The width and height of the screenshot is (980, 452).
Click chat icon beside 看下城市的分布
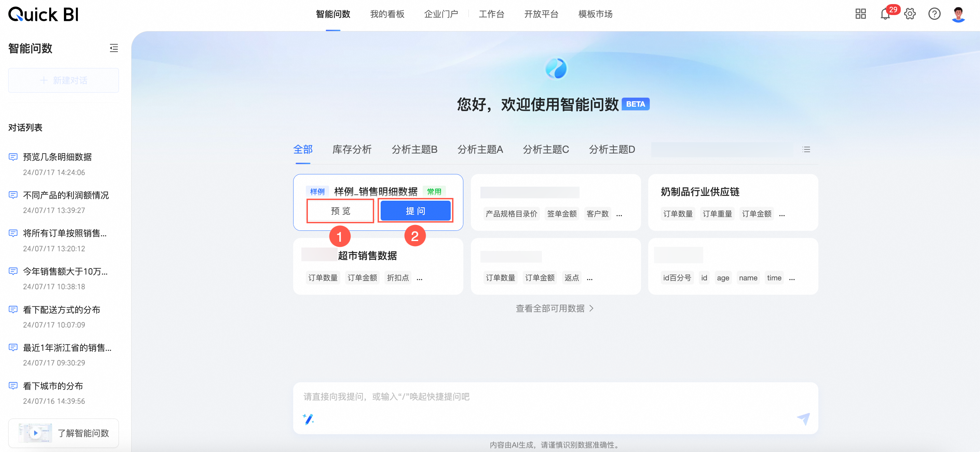tap(13, 386)
